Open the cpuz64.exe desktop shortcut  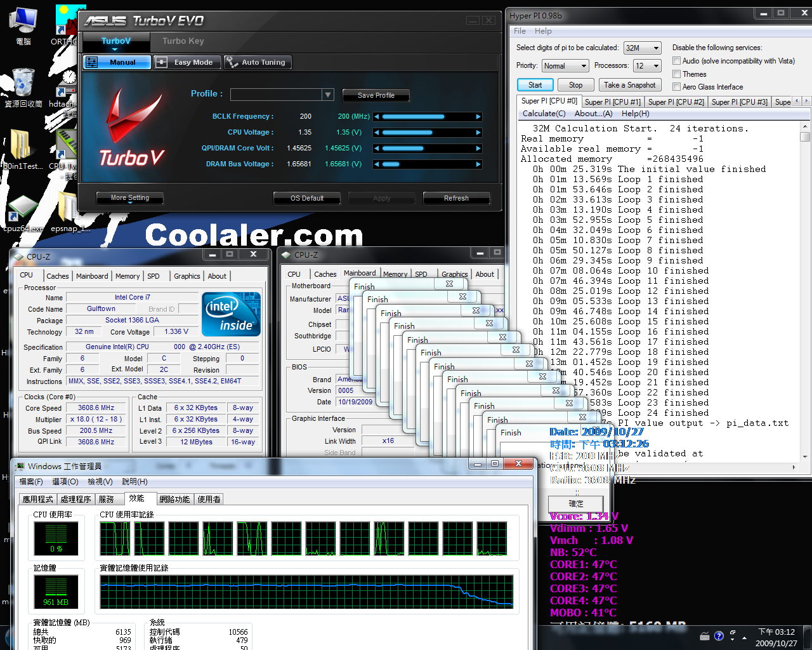pyautogui.click(x=23, y=213)
